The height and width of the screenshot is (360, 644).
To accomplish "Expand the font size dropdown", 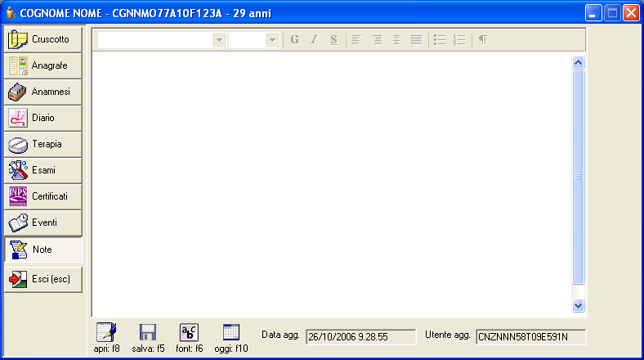I will tap(272, 39).
